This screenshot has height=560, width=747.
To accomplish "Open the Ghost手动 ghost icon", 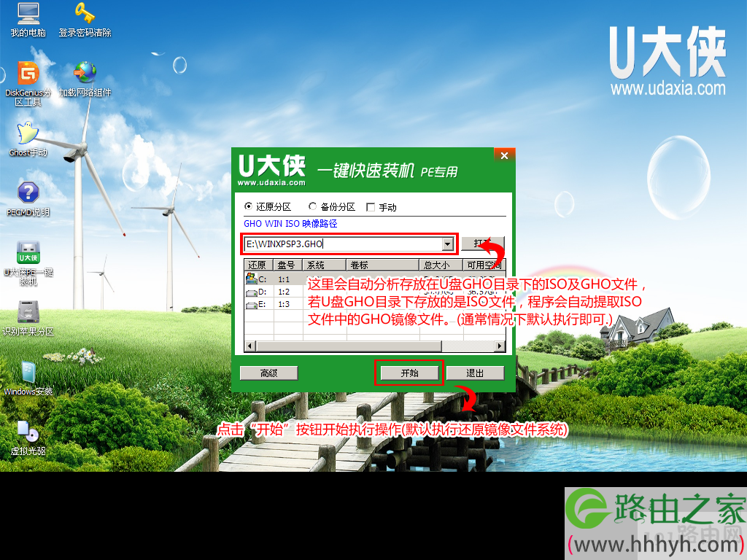I will click(28, 139).
